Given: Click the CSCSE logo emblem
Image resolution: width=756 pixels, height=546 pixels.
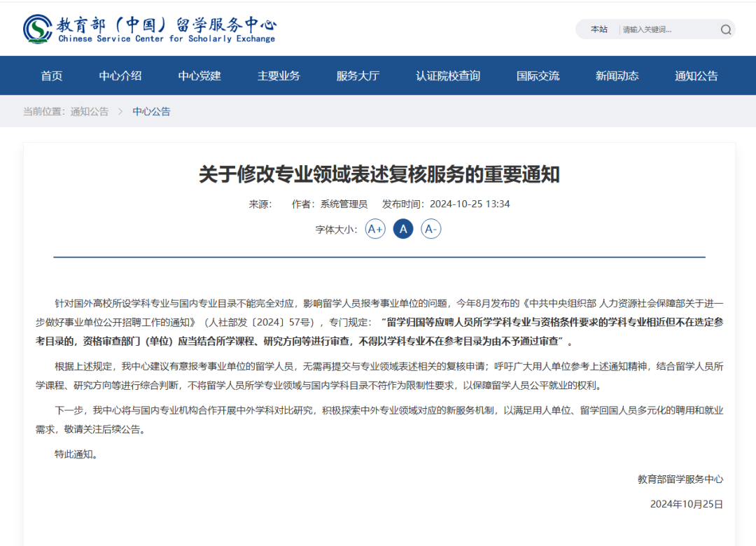Looking at the screenshot, I should 38,29.
